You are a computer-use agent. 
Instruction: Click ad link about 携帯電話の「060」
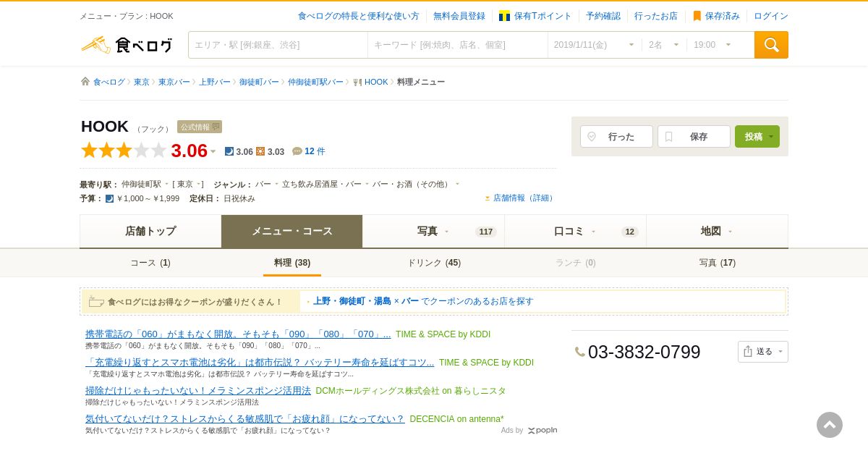point(238,334)
